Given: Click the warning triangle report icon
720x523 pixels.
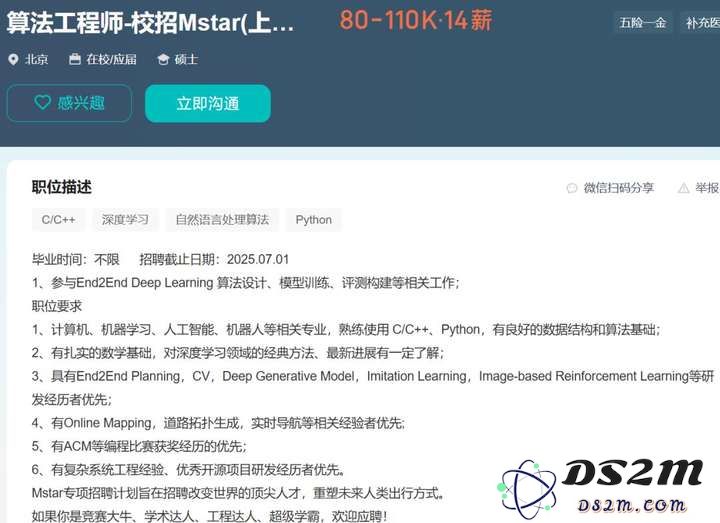Looking at the screenshot, I should click(684, 188).
